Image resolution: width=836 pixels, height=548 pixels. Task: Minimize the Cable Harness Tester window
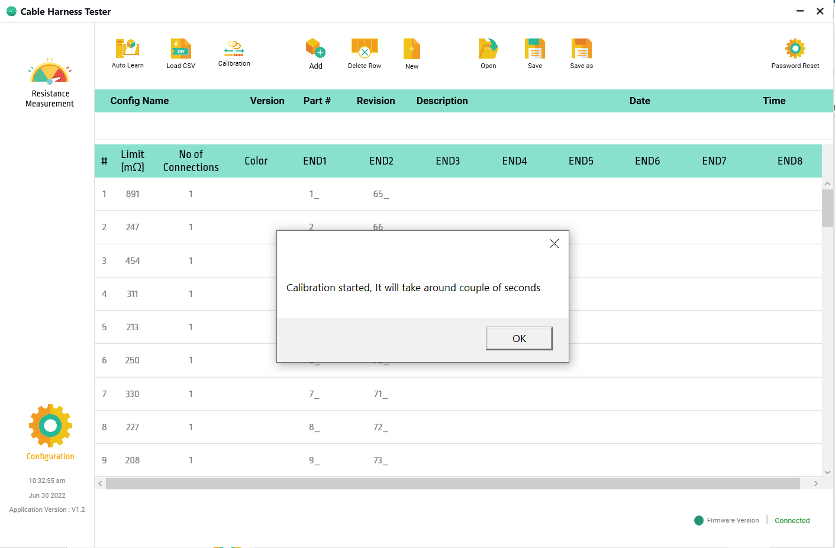coord(800,11)
